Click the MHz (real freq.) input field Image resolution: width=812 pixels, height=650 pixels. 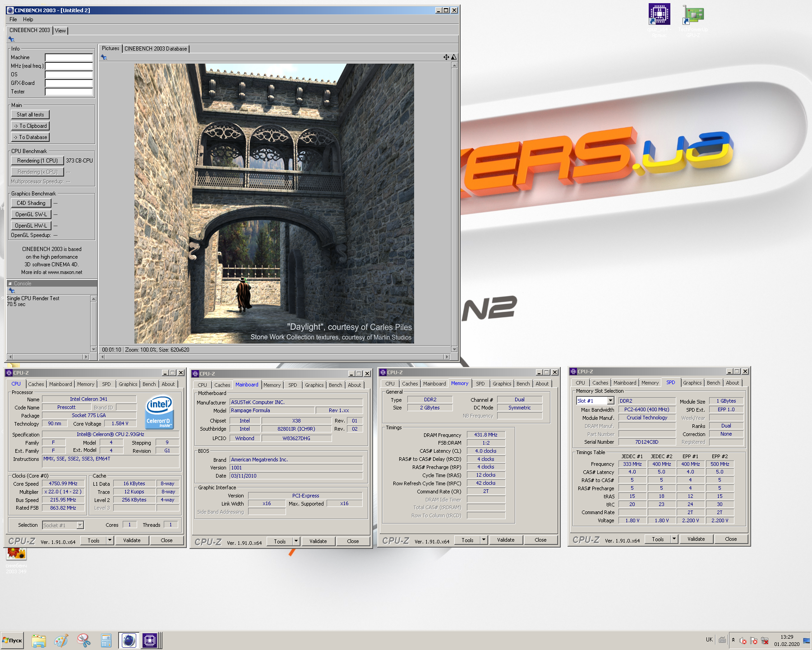69,66
